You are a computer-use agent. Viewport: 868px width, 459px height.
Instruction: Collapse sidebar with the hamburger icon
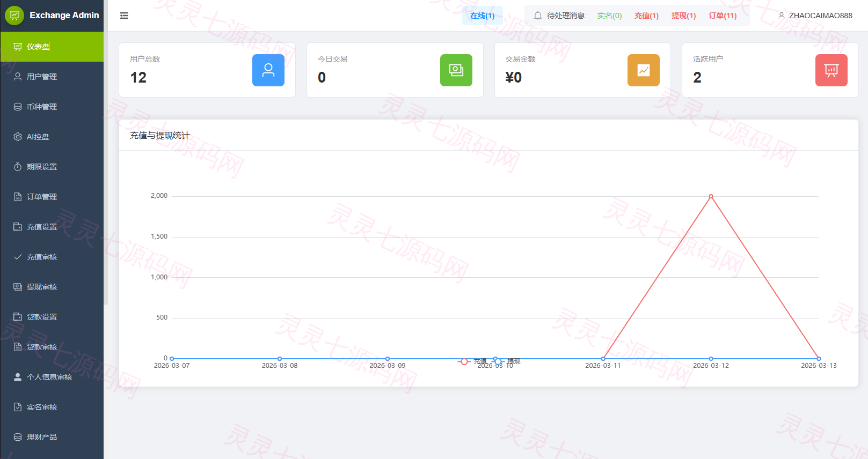click(x=124, y=16)
